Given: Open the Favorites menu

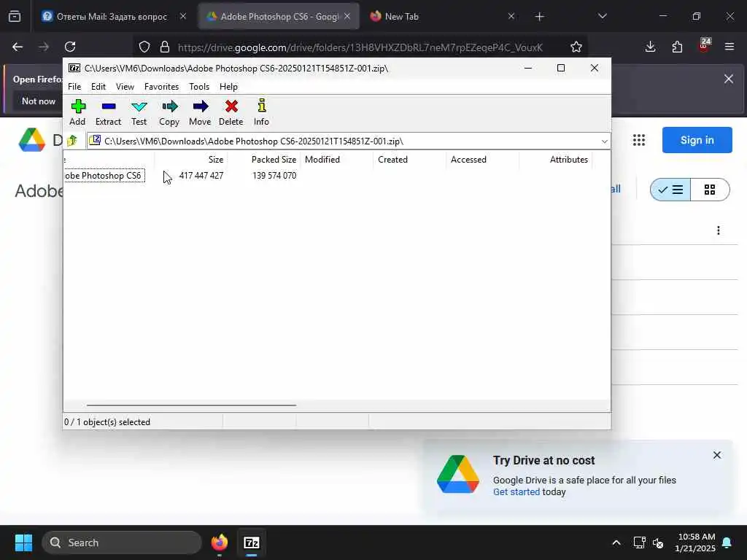Looking at the screenshot, I should point(161,87).
